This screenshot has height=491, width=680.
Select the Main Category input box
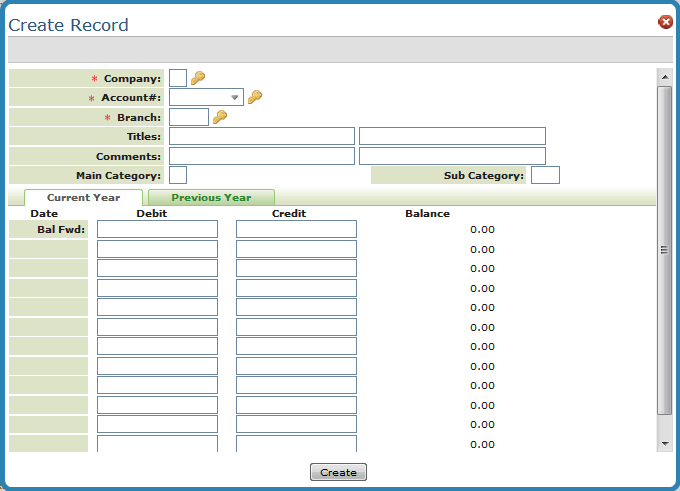tap(178, 176)
